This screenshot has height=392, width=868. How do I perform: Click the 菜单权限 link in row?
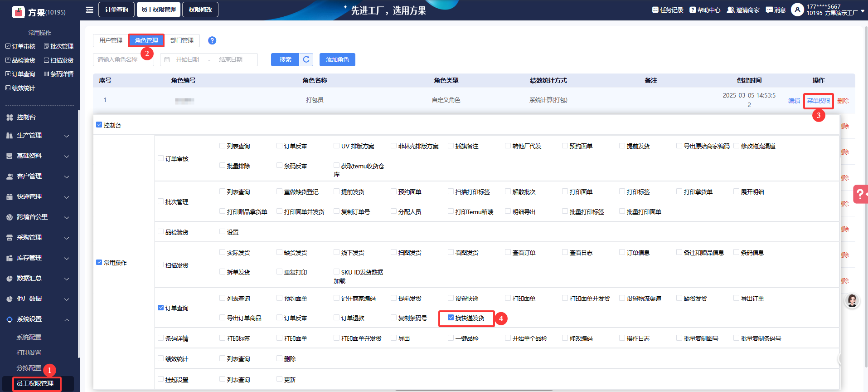click(818, 101)
